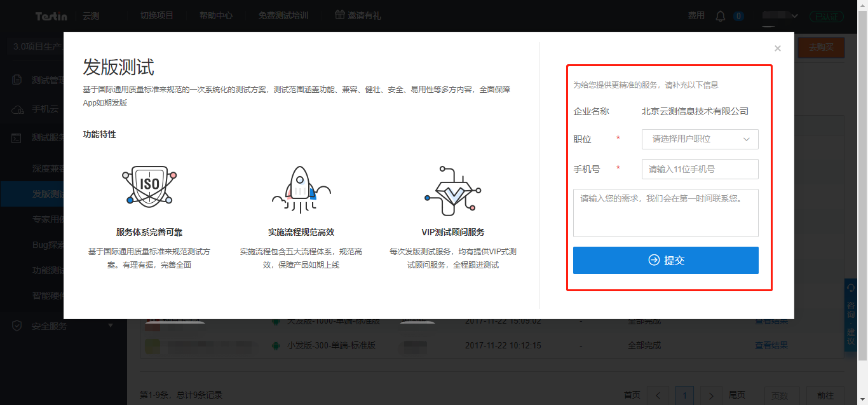Click timestamp 2017-11-22 10:12:15
868x405 pixels.
pyautogui.click(x=503, y=345)
